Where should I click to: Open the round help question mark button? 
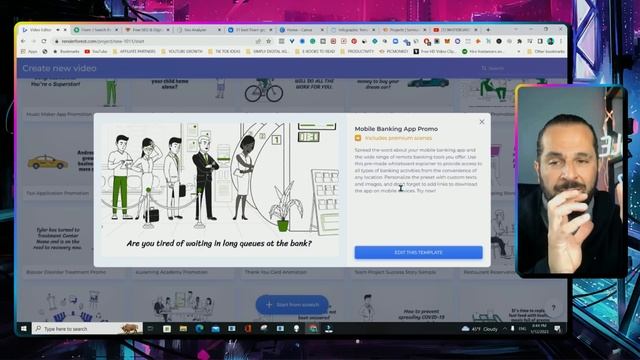pos(553,308)
